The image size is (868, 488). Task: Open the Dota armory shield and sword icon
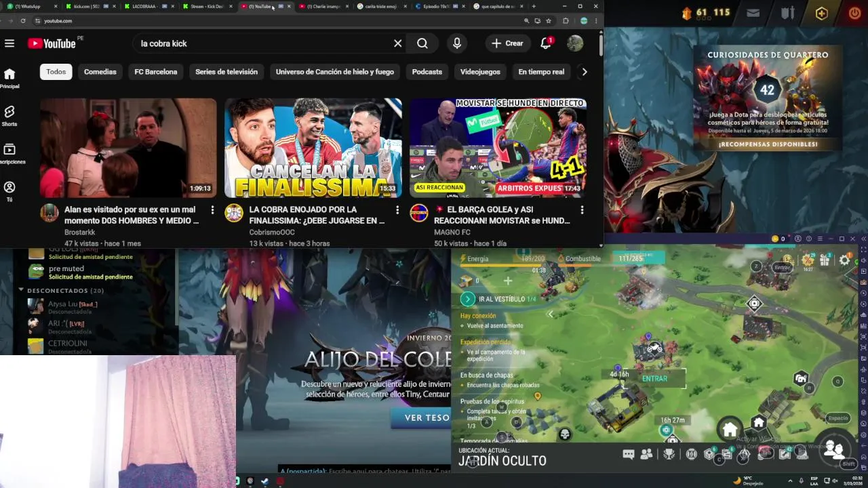coord(787,12)
